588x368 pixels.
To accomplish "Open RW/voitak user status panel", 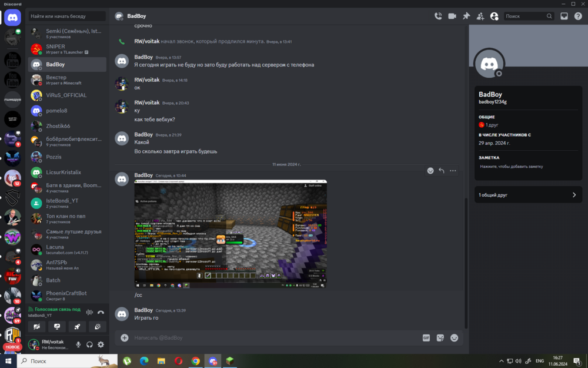I will click(49, 344).
